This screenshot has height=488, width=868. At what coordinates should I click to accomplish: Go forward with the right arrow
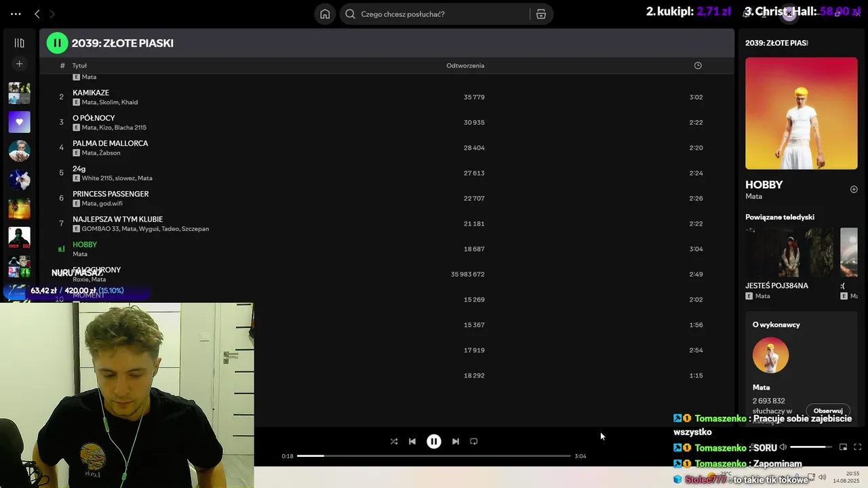tap(52, 14)
